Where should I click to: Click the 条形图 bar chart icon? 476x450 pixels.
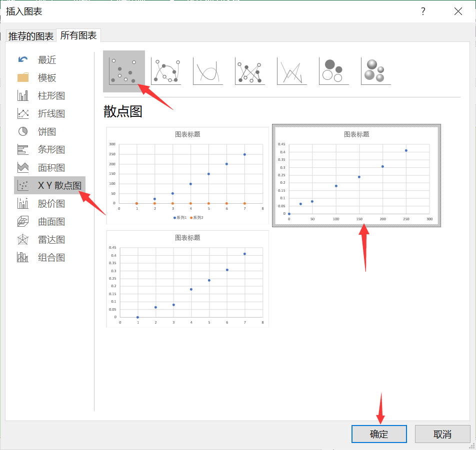23,149
